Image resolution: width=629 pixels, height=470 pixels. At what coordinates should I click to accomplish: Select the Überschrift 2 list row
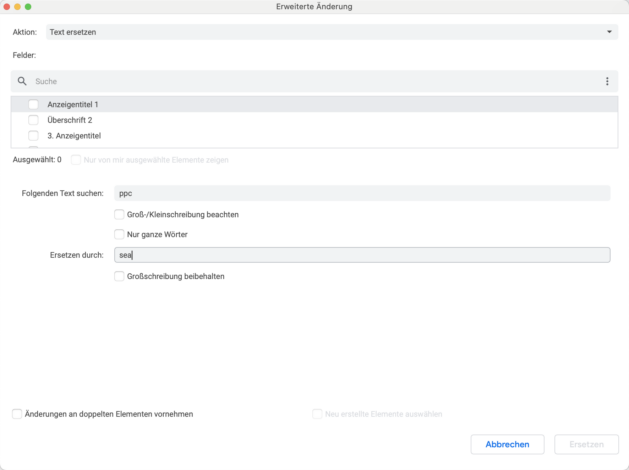[x=314, y=120]
